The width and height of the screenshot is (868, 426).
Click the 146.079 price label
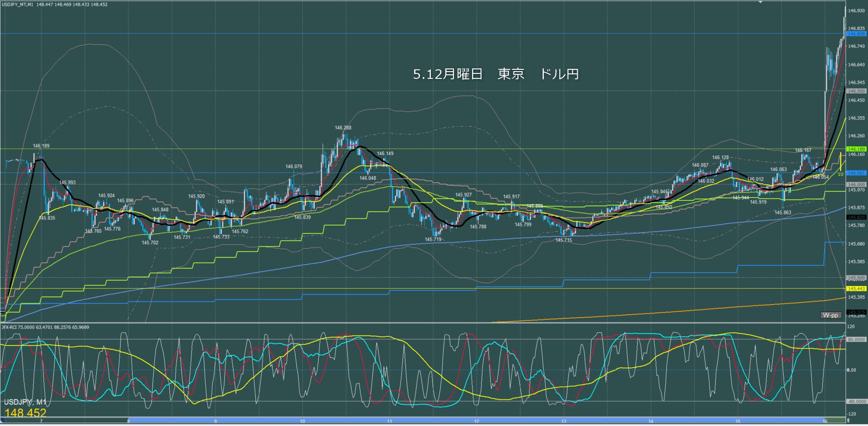tap(293, 166)
